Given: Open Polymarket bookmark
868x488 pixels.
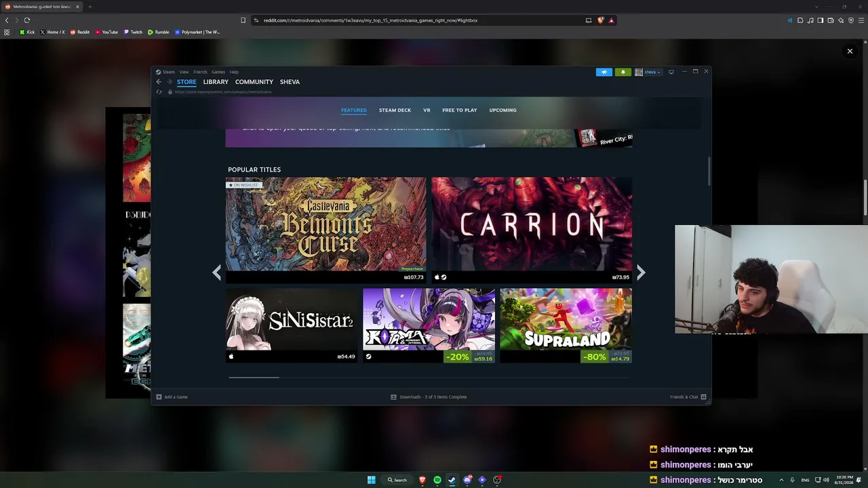Looking at the screenshot, I should click(197, 32).
